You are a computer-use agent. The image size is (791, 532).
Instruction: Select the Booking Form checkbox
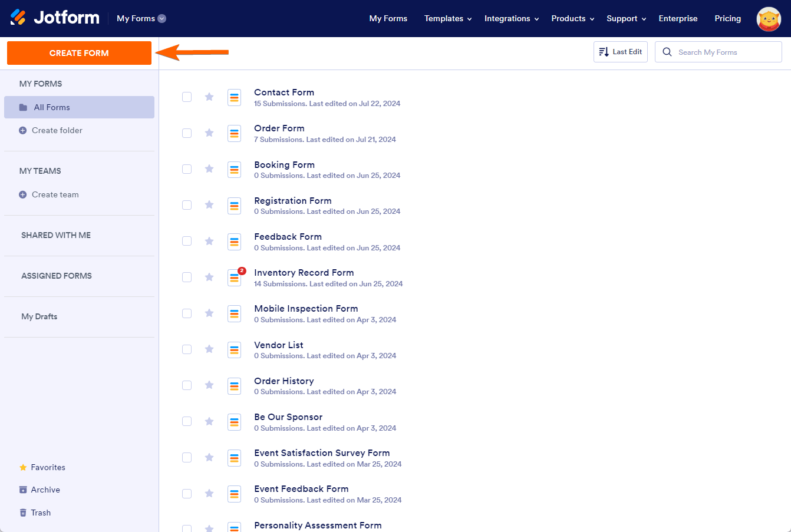[x=187, y=169]
